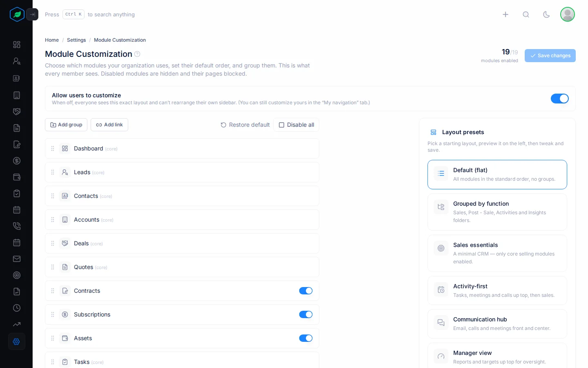Select the Default (flat) layout preset
Image resolution: width=588 pixels, height=368 pixels.
[497, 175]
